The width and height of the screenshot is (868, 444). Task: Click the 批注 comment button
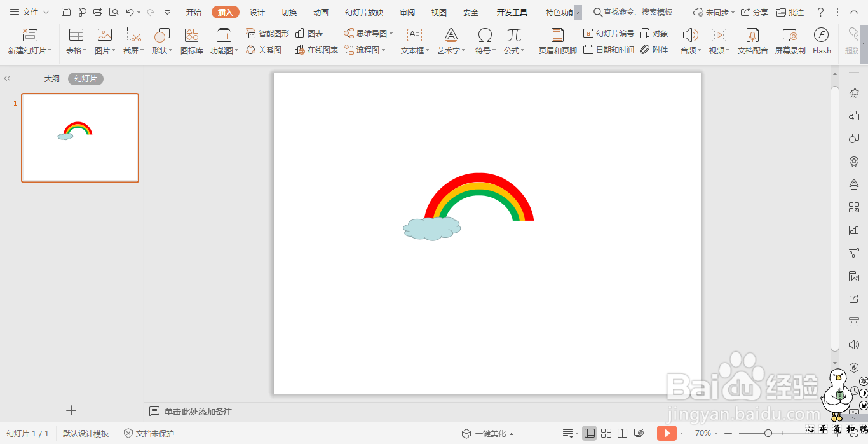click(x=790, y=12)
